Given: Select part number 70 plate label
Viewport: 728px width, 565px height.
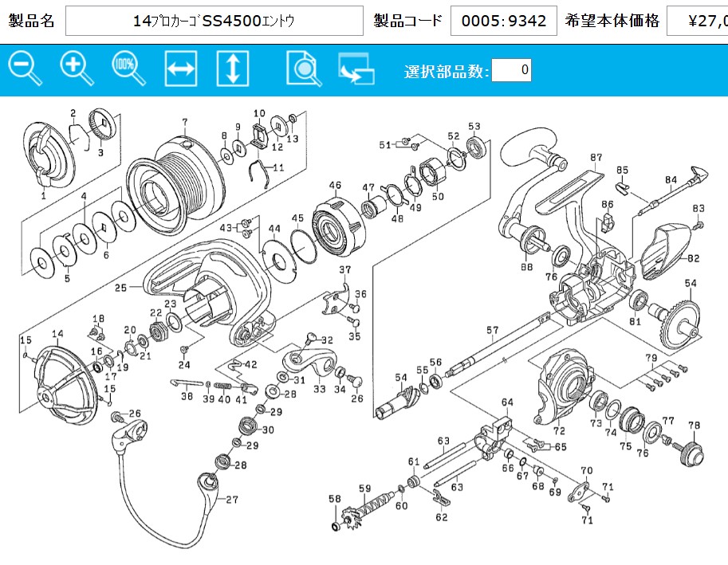Looking at the screenshot, I should (x=586, y=470).
